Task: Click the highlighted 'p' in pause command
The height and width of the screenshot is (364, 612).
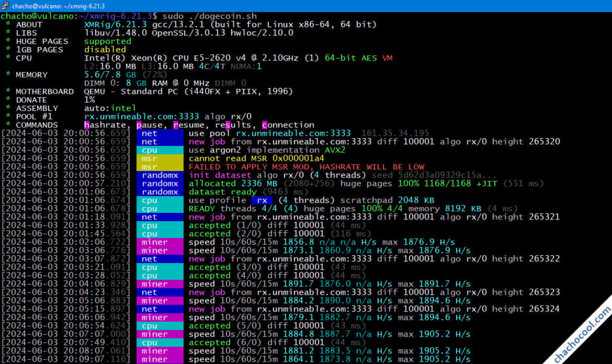Action: click(x=139, y=125)
